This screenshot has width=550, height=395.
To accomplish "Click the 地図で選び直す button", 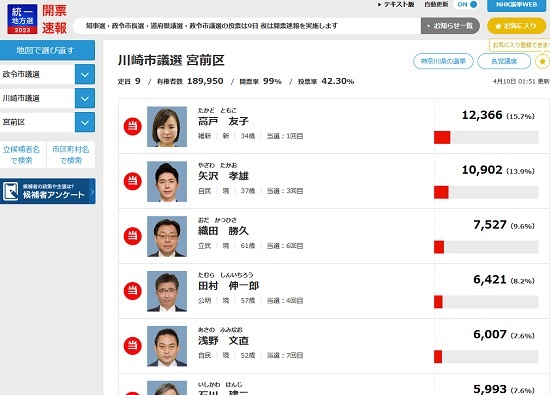I will 47,50.
